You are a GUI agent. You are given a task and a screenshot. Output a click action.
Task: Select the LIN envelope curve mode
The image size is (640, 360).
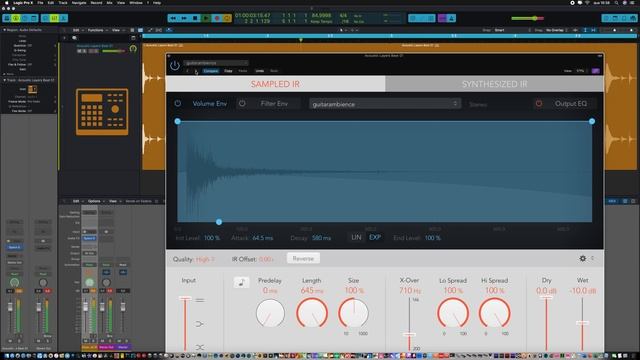[356, 237]
